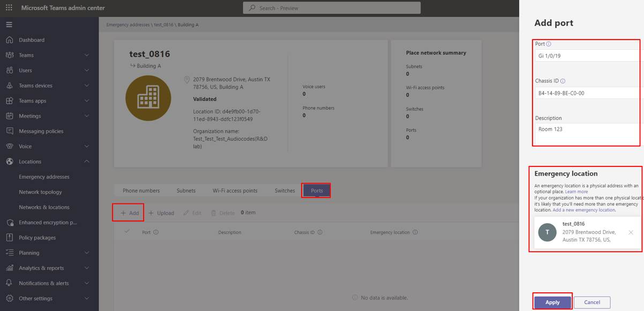Open Network topology in sidebar
This screenshot has width=644, height=311.
pyautogui.click(x=40, y=192)
